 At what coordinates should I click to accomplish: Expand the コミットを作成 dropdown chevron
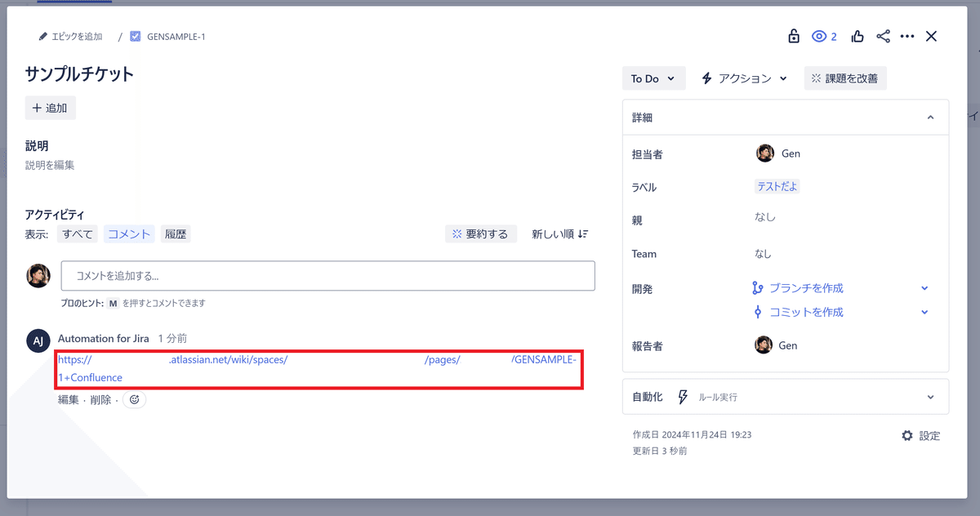pos(924,312)
